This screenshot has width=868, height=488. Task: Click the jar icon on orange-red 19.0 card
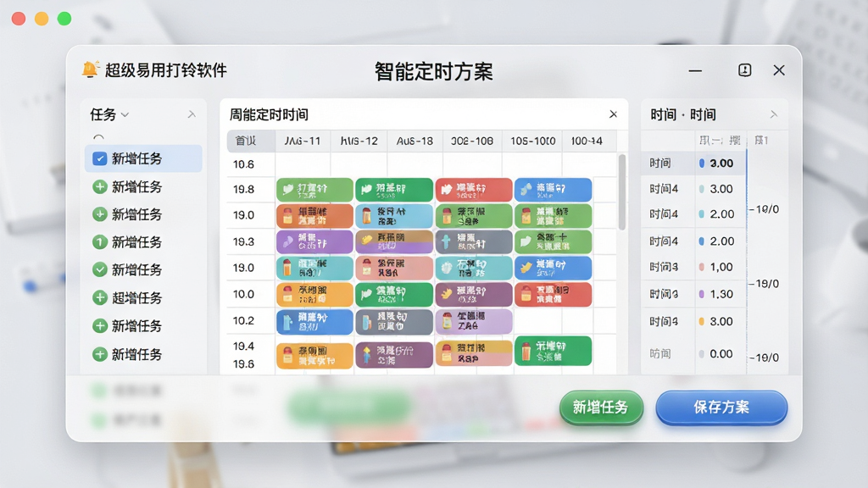point(288,216)
